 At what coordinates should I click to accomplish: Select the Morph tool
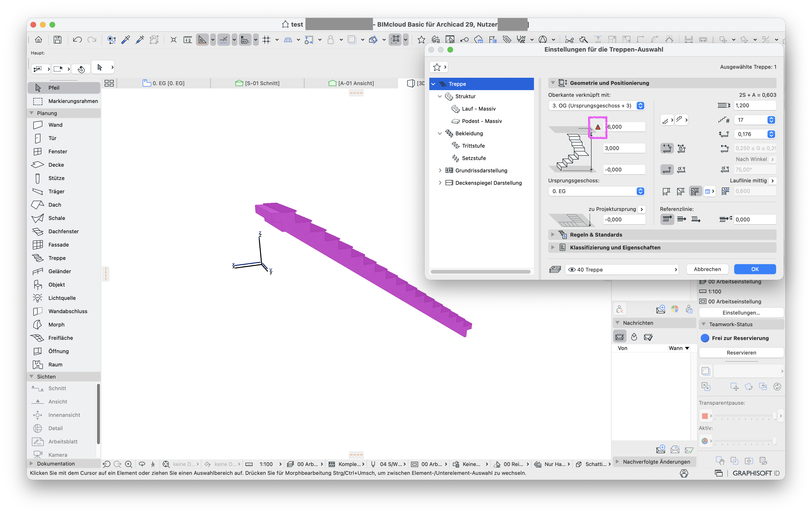[64, 325]
